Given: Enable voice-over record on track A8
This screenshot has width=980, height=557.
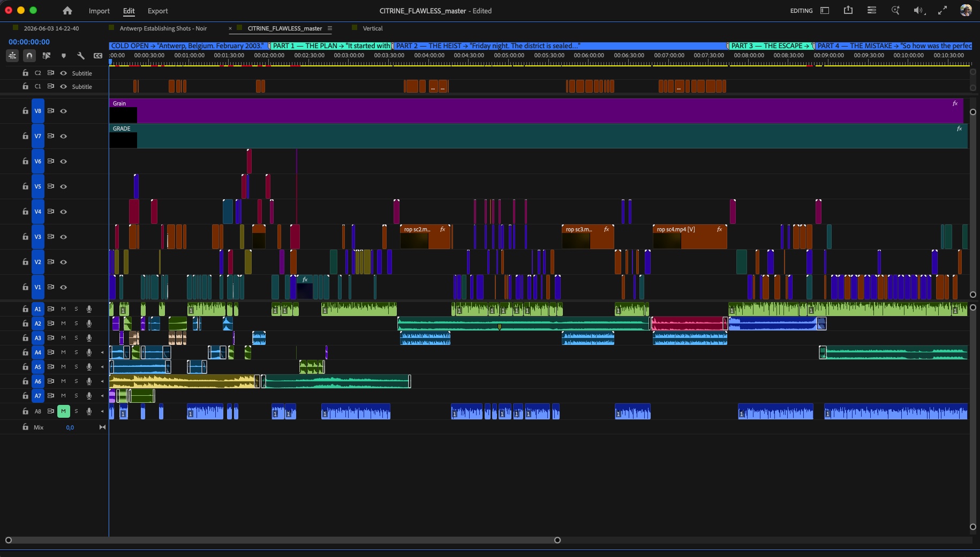Looking at the screenshot, I should (x=89, y=411).
